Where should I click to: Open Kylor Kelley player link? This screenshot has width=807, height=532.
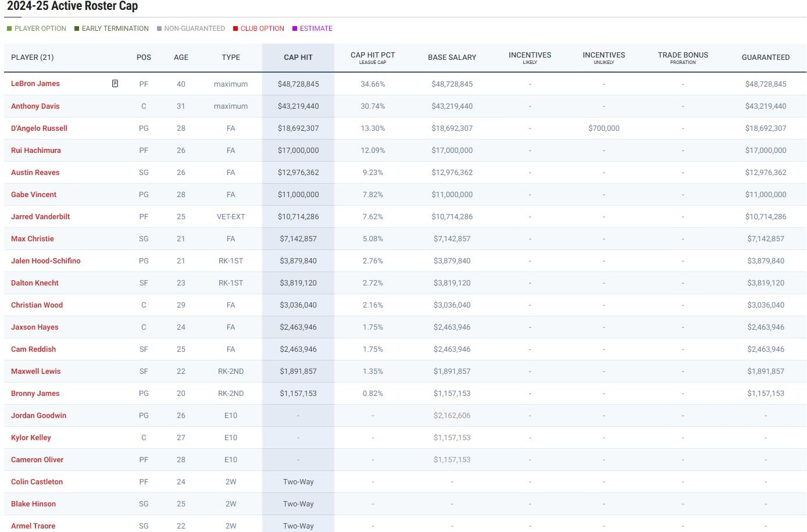pyautogui.click(x=31, y=438)
